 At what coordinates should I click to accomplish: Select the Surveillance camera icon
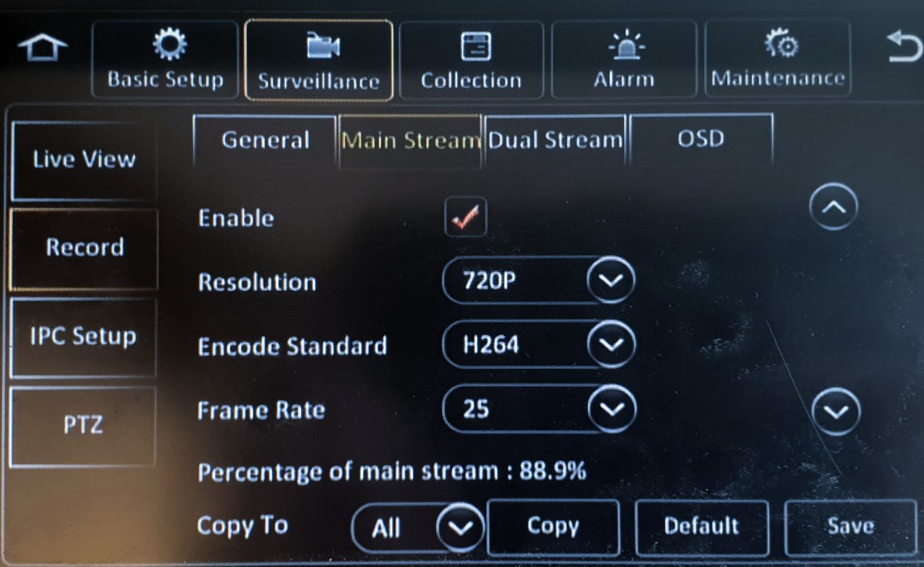319,47
